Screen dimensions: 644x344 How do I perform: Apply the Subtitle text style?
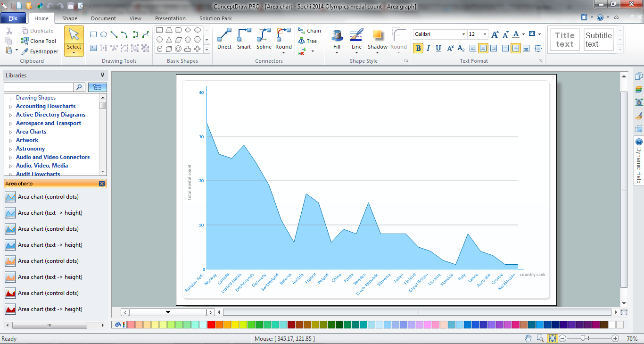[x=598, y=40]
